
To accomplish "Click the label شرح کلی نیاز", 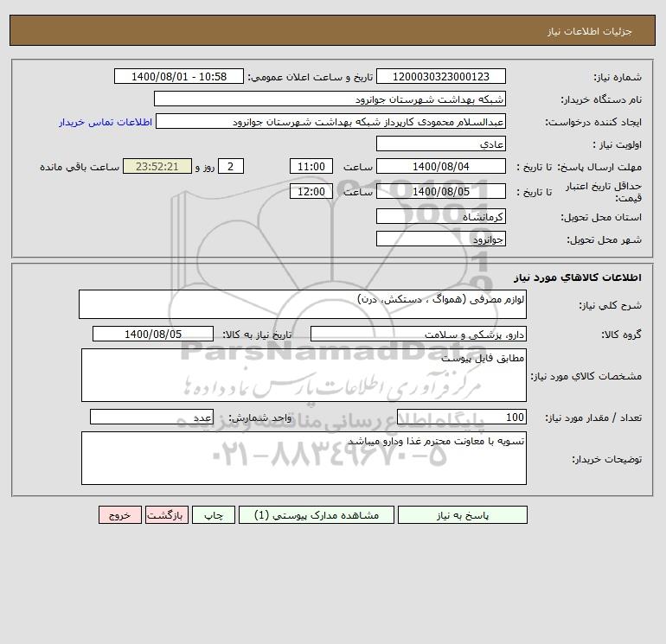I will click(611, 305).
